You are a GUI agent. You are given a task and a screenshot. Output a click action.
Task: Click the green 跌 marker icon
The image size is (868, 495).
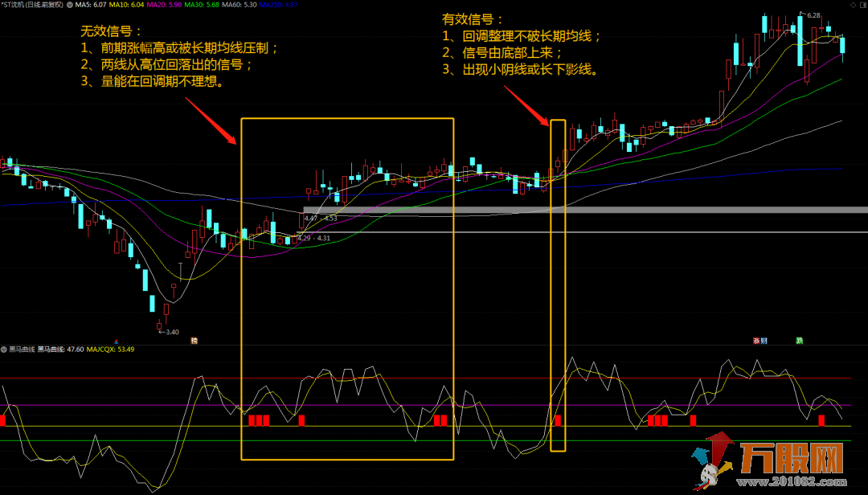coord(800,341)
